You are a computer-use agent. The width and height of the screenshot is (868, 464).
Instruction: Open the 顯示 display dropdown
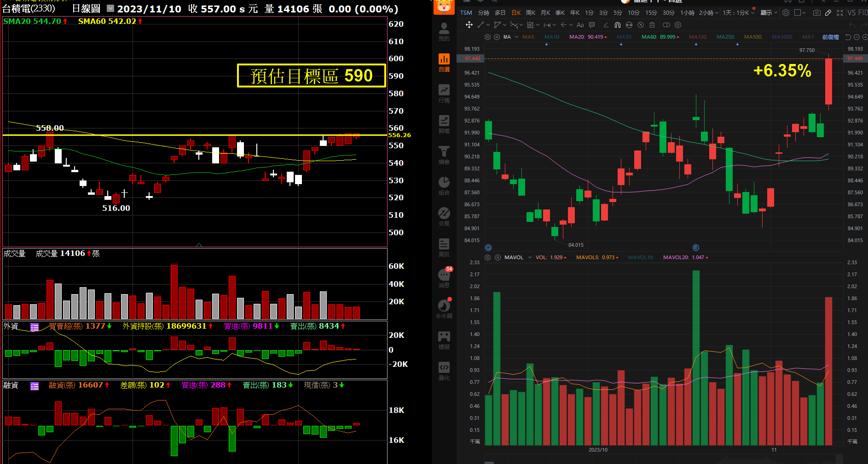coord(769,13)
